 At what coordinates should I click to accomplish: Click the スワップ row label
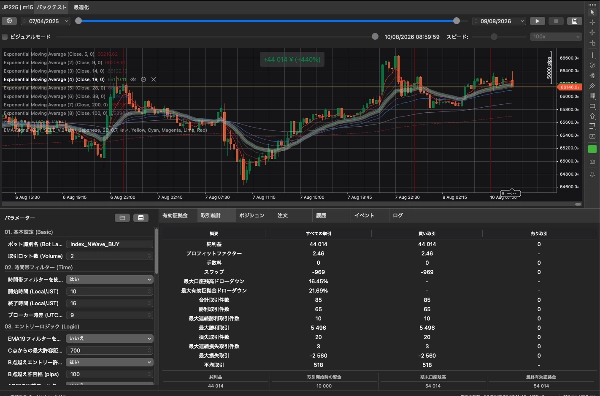[214, 272]
